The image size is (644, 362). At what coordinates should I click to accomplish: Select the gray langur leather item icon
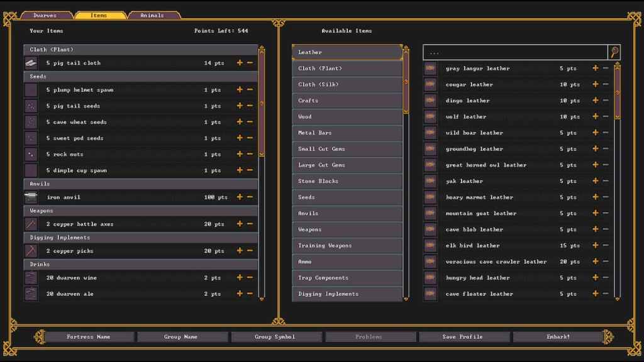[431, 68]
